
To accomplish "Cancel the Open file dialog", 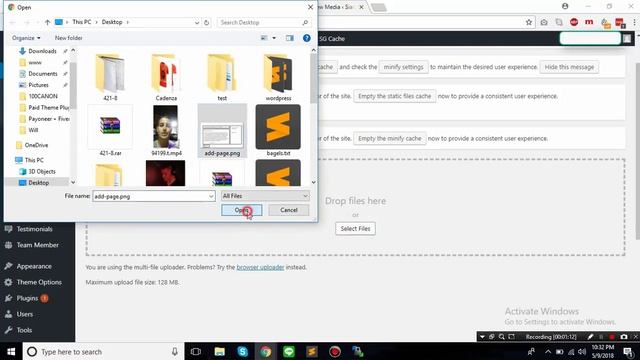I will click(x=289, y=210).
